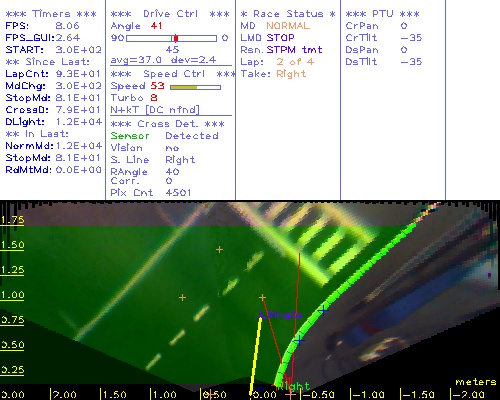Click the leftmost orange plus marker near 1.00 level

click(x=182, y=297)
